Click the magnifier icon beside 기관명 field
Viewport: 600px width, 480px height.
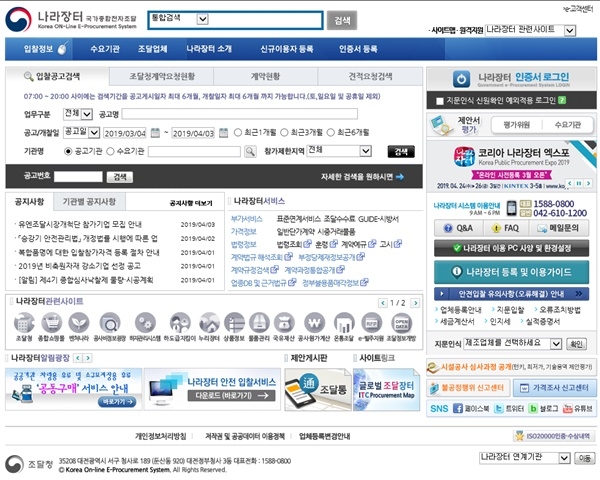point(250,152)
